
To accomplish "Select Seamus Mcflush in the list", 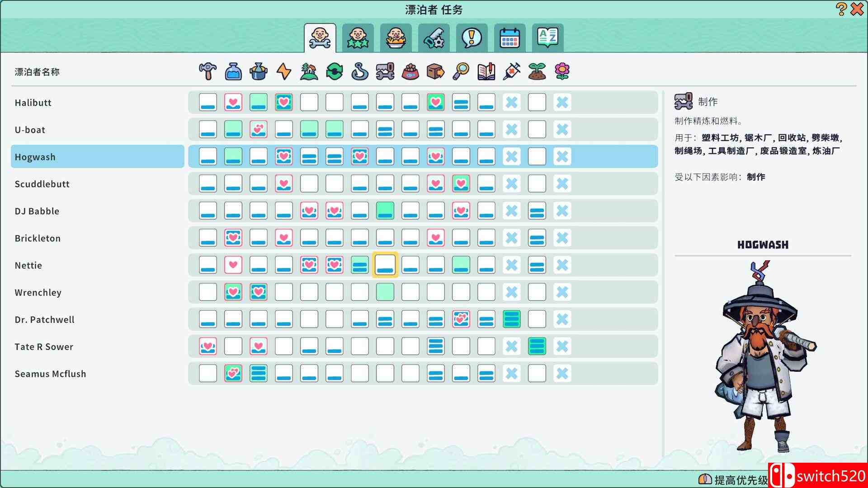I will point(50,374).
